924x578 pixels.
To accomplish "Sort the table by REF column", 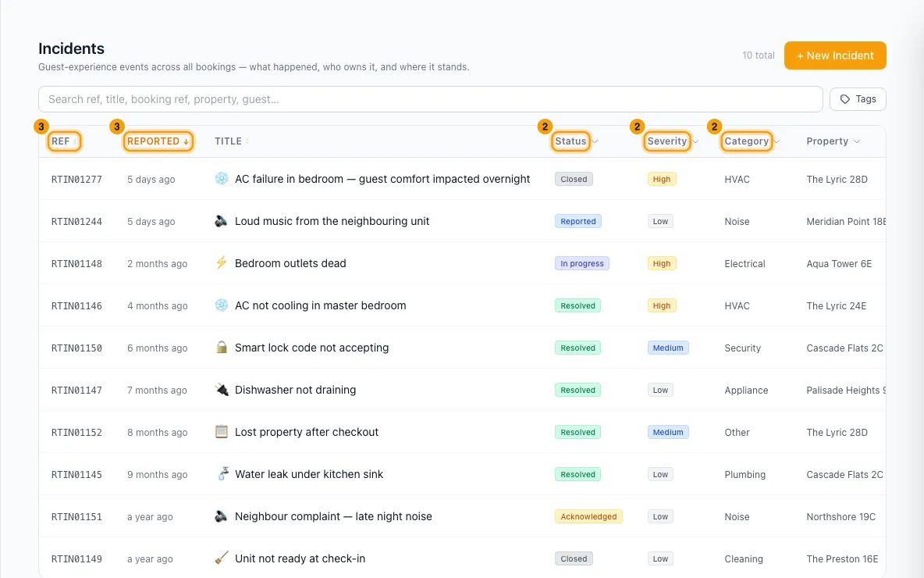I will coord(64,141).
